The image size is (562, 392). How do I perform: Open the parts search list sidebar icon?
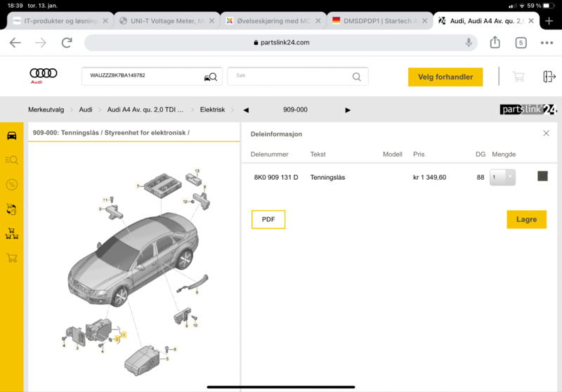[11, 159]
